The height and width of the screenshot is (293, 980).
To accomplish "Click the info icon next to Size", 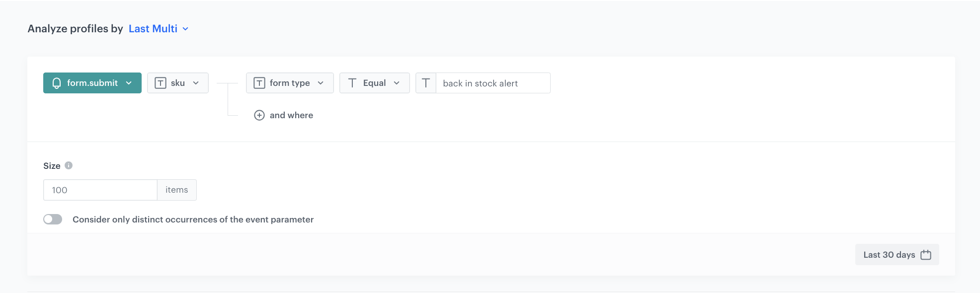I will [x=69, y=165].
